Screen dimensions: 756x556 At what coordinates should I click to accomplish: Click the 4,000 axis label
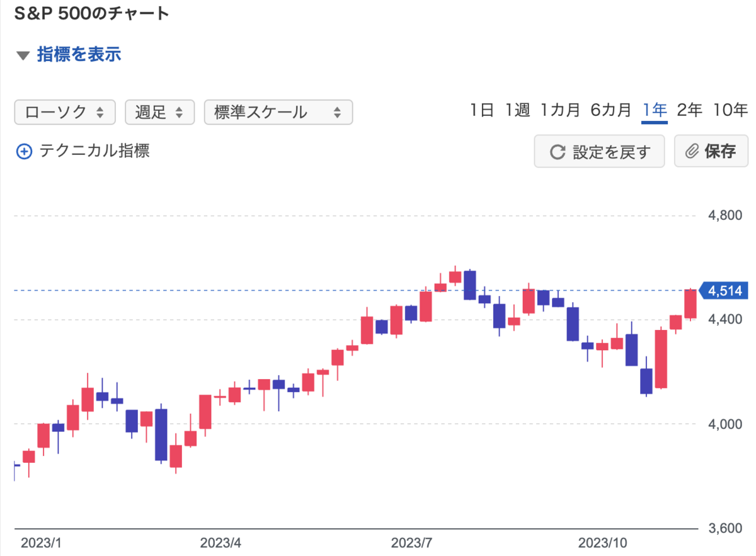coord(725,424)
